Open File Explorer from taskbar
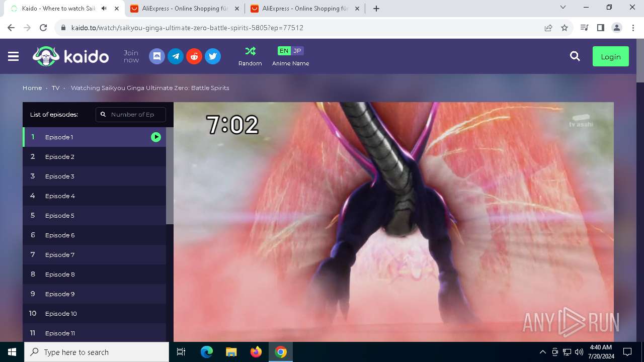Viewport: 644px width, 362px height. [231, 352]
